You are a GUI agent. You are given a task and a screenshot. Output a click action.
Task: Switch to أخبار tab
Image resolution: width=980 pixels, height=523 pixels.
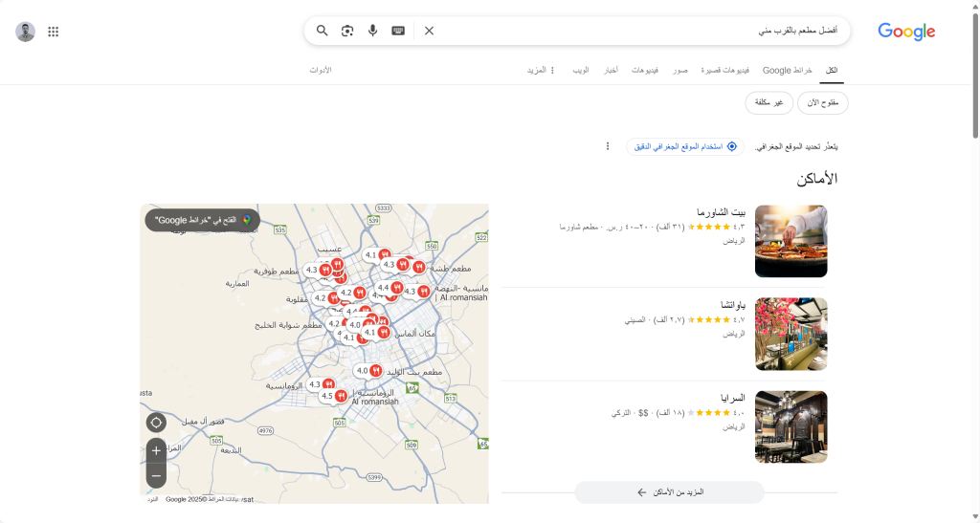point(611,71)
